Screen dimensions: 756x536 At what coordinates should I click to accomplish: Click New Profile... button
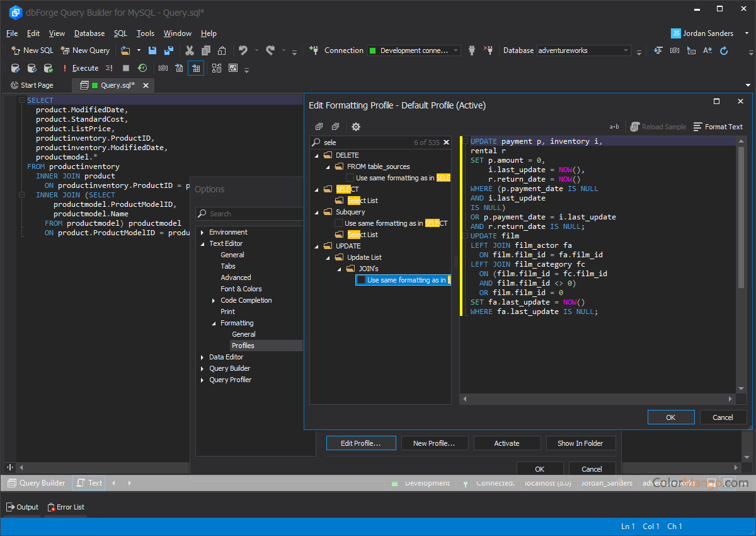click(434, 443)
